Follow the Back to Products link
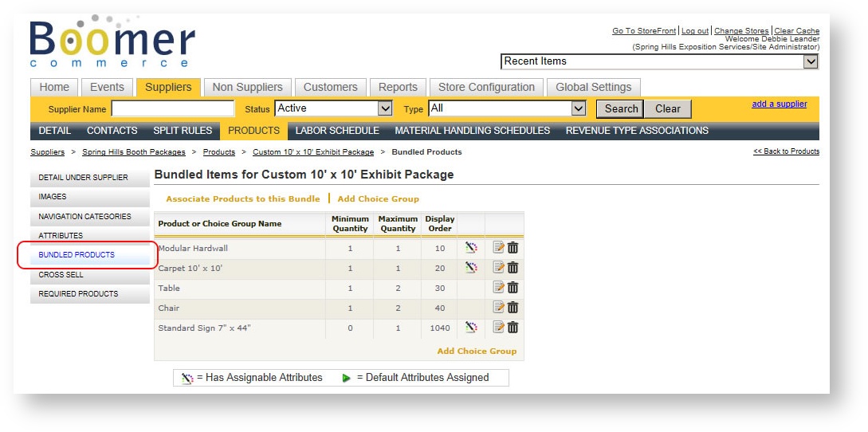 coord(786,151)
